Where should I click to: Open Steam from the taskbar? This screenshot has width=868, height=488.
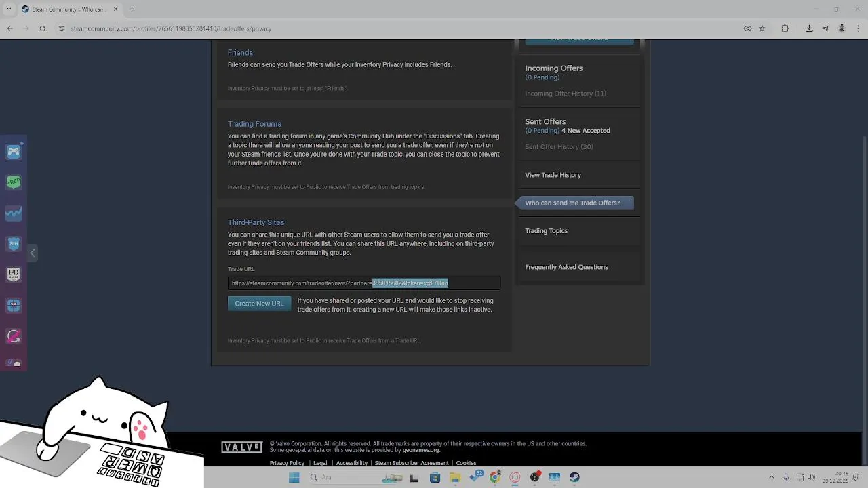tap(574, 477)
